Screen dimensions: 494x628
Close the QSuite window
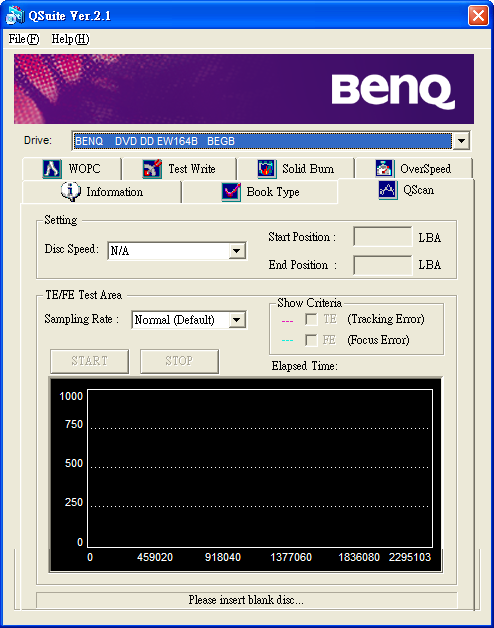coord(478,16)
